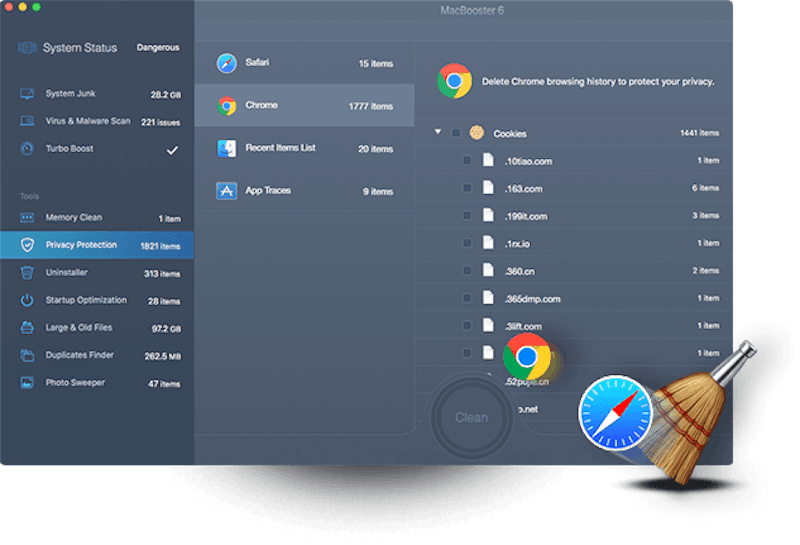This screenshot has height=545, width=800.
Task: Check the .10tiao.com cookie checkbox
Action: 466,161
